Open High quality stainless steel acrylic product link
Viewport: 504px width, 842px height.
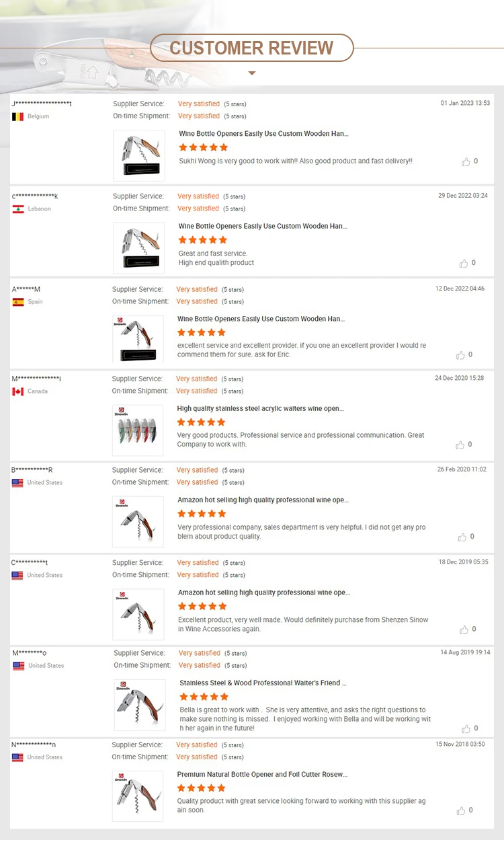click(x=261, y=408)
